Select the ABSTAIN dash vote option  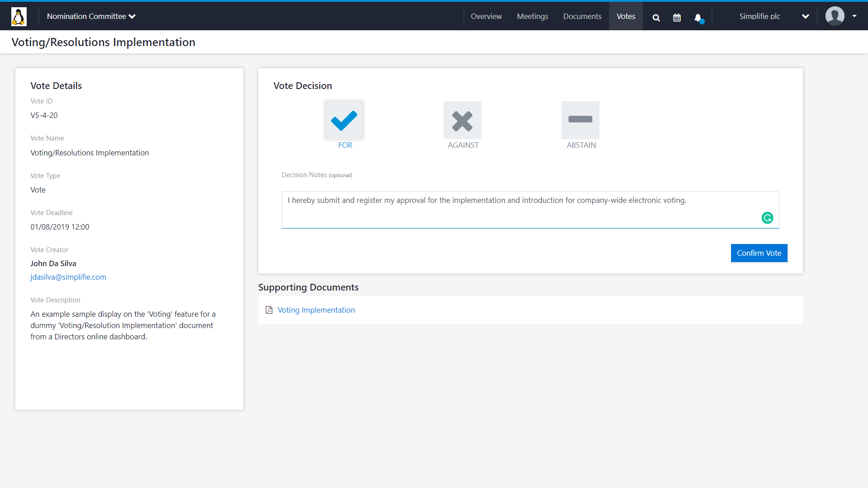point(580,120)
